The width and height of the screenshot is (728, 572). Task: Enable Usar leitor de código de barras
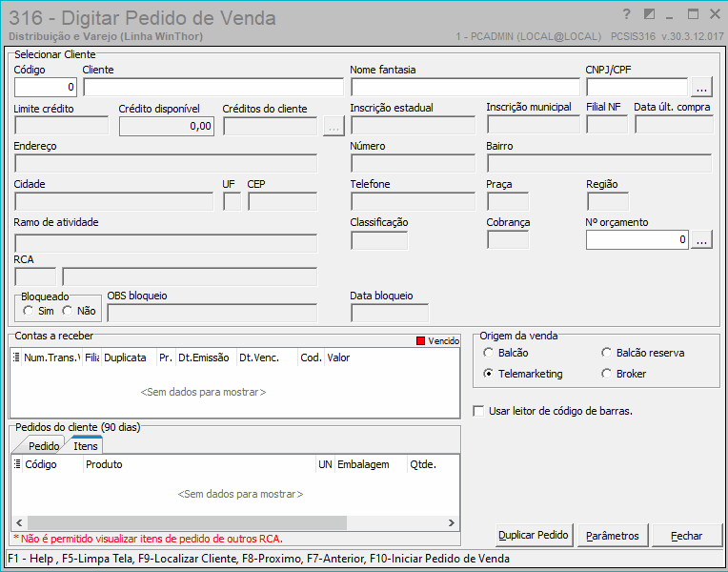(478, 411)
